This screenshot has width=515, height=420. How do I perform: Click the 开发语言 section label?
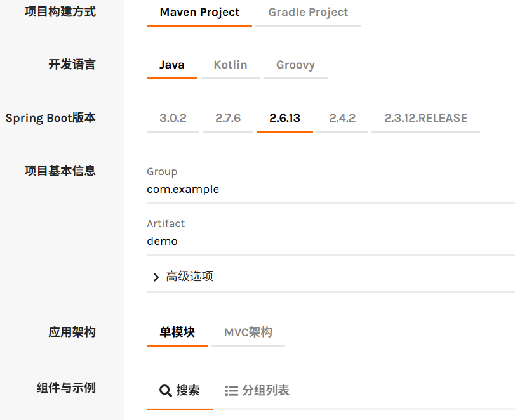72,64
